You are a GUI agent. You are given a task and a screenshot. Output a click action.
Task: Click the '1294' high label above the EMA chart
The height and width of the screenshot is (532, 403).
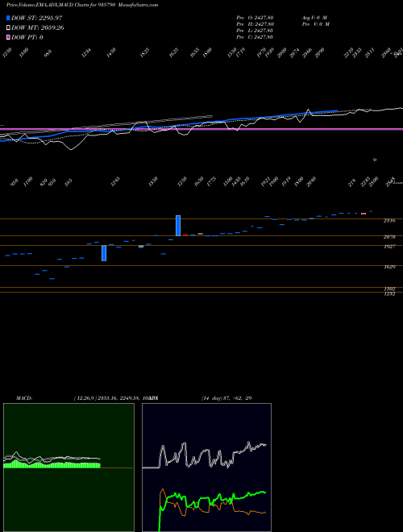pyautogui.click(x=87, y=52)
